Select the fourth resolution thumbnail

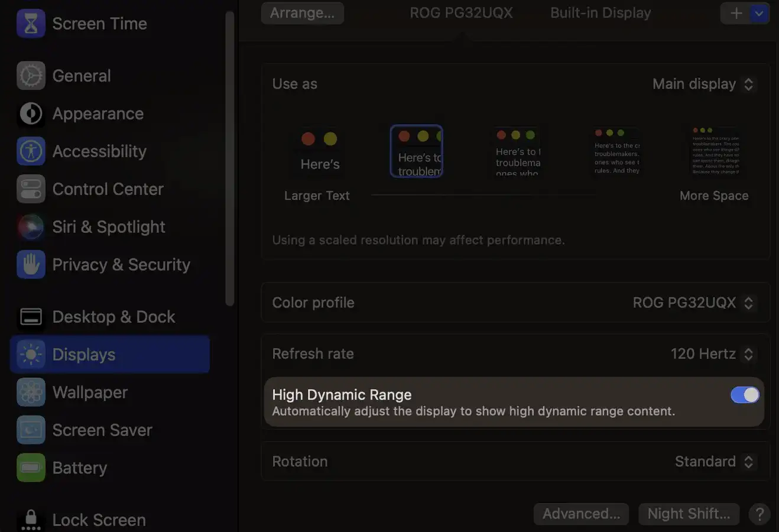pyautogui.click(x=616, y=151)
